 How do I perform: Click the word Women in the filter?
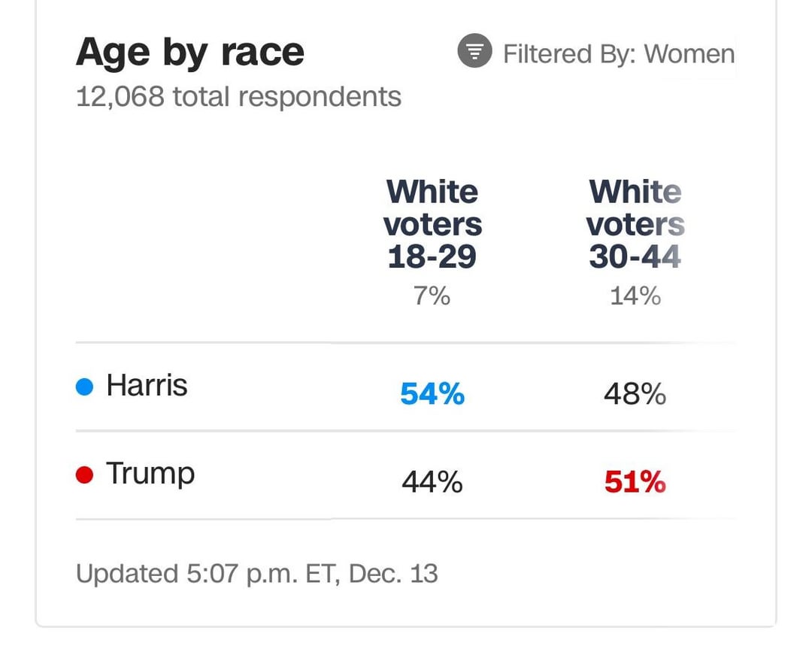689,54
